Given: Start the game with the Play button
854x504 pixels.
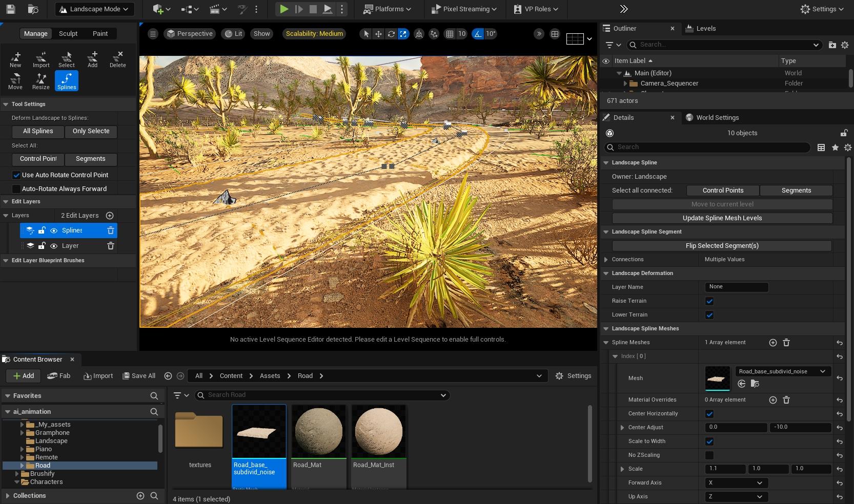Looking at the screenshot, I should click(283, 9).
